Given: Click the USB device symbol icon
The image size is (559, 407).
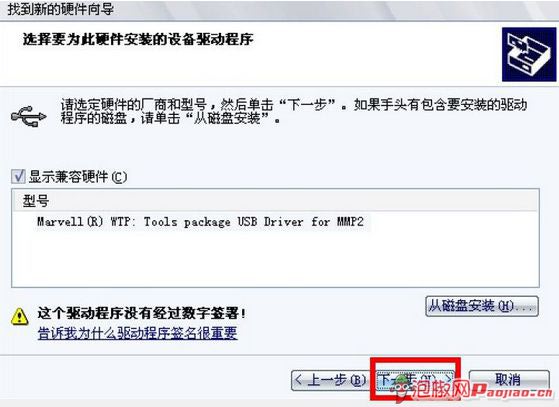Looking at the screenshot, I should pos(29,116).
